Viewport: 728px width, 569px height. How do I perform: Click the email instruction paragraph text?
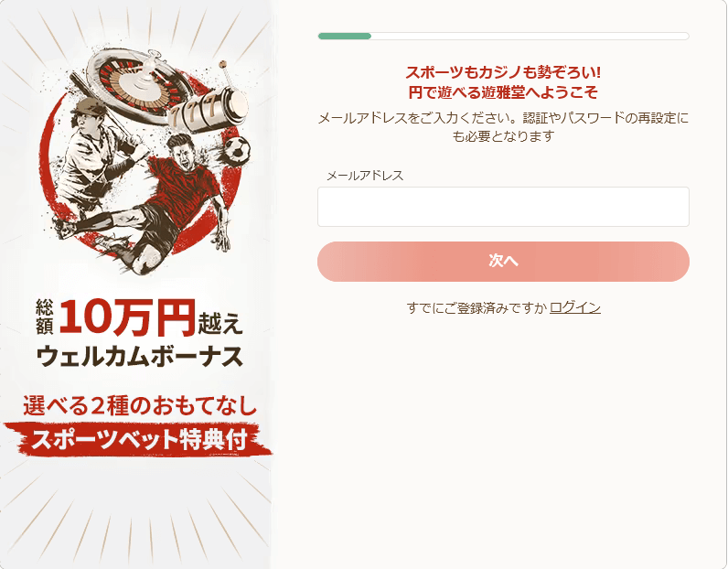pos(503,127)
